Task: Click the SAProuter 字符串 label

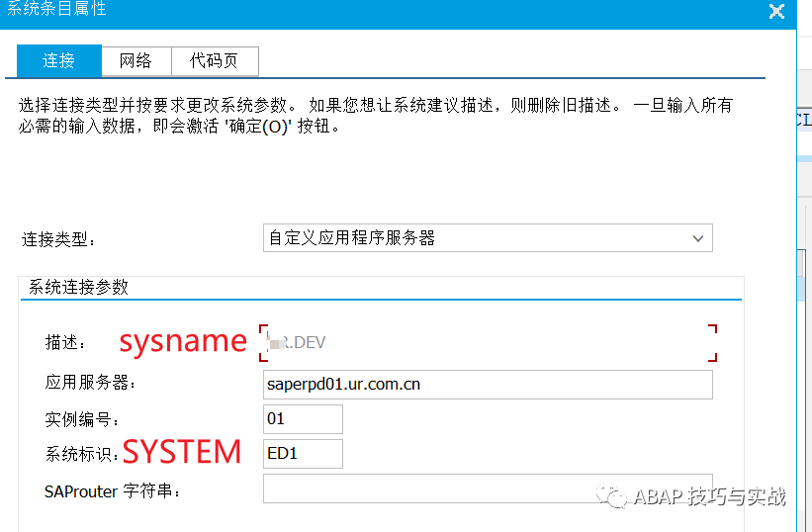Action: click(113, 491)
